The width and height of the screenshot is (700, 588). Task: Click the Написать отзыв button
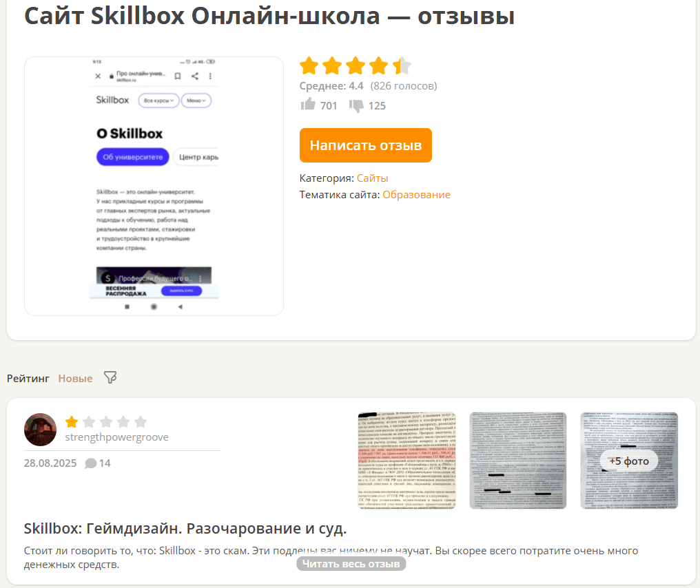click(x=366, y=145)
